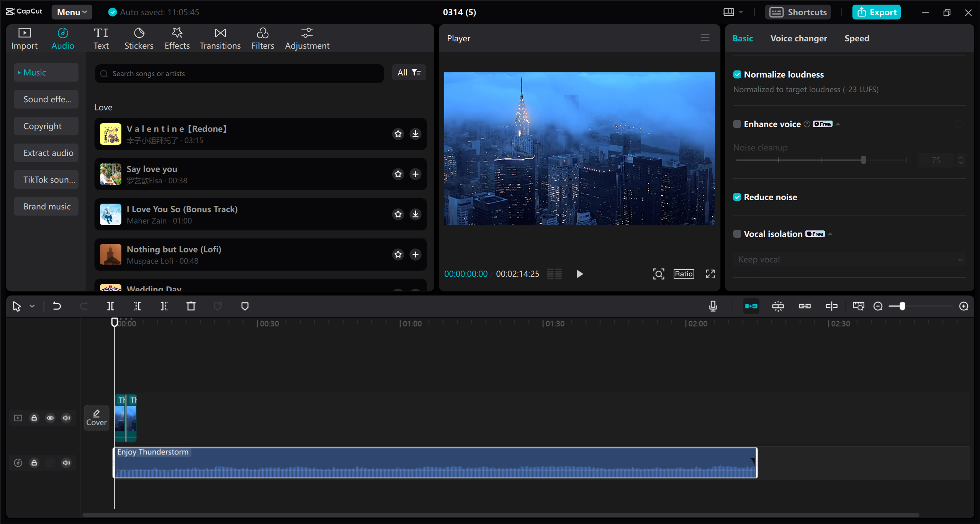Expand the Player settings menu
The width and height of the screenshot is (980, 524).
705,38
